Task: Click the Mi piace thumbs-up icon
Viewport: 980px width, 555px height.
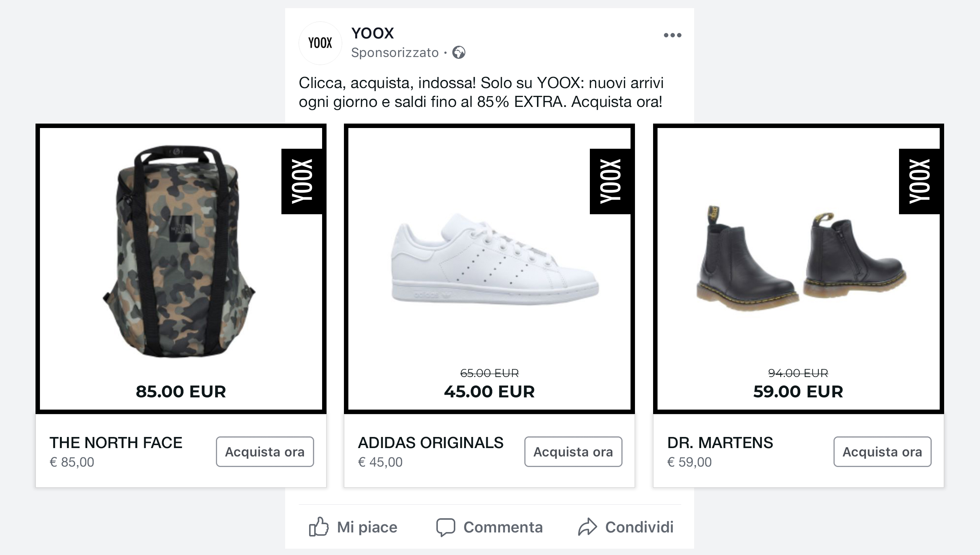Action: [x=320, y=527]
